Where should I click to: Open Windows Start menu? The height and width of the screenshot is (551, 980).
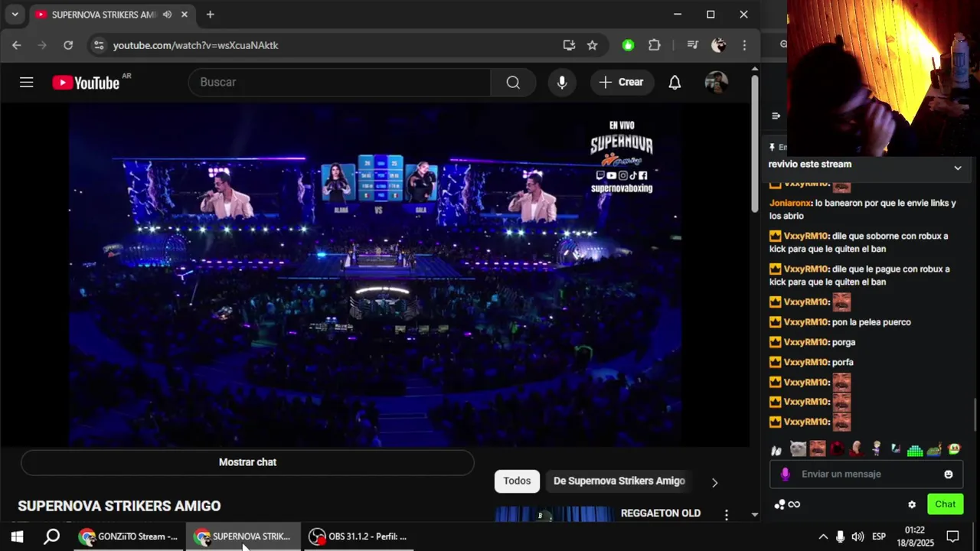point(17,536)
